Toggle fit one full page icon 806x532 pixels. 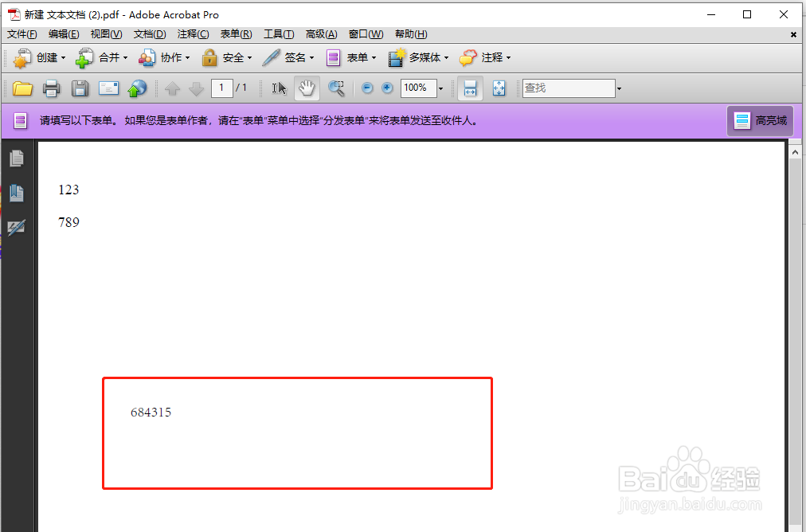[499, 88]
